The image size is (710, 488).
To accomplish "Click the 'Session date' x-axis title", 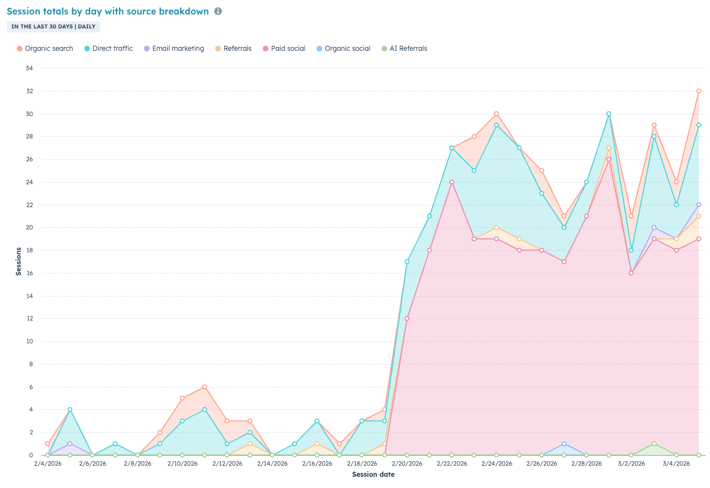I will (373, 475).
